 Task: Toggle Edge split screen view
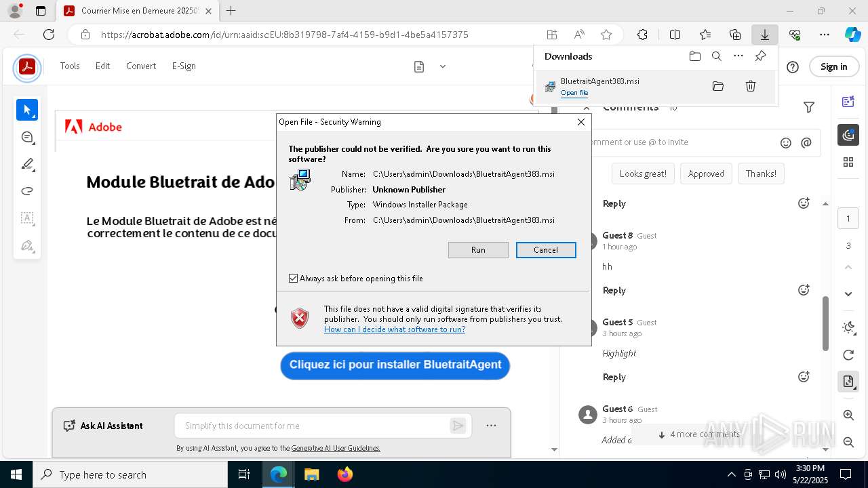tap(675, 35)
